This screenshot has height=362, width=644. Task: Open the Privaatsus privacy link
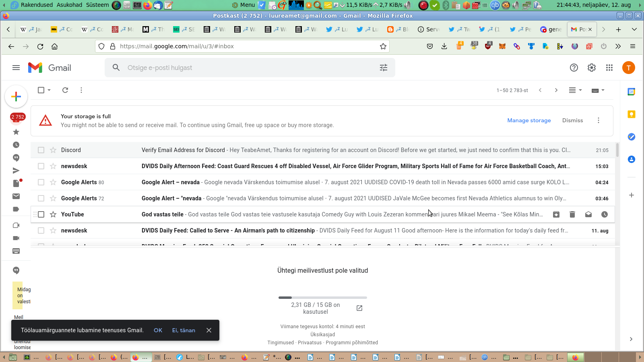click(x=310, y=343)
